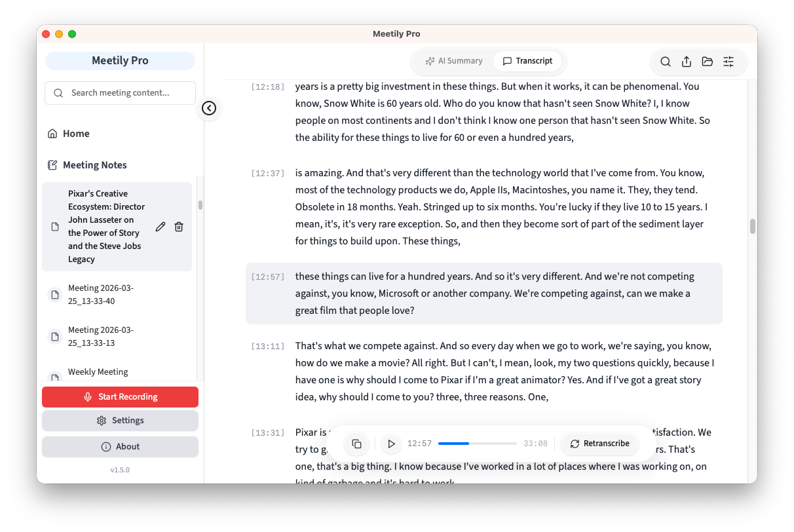The height and width of the screenshot is (532, 794).
Task: Open Meeting 2026-03-25_13-33-40 note
Action: tap(101, 295)
